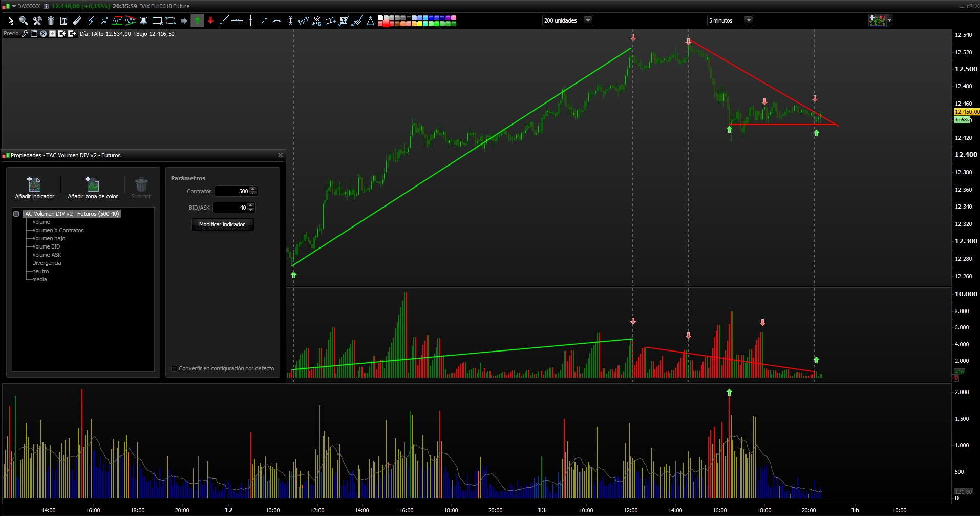Click the add indicator chart icon top right
The width and height of the screenshot is (980, 516).
877,20
